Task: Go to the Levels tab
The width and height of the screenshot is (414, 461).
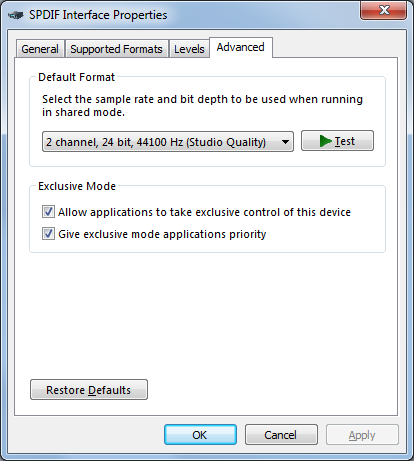Action: click(189, 49)
